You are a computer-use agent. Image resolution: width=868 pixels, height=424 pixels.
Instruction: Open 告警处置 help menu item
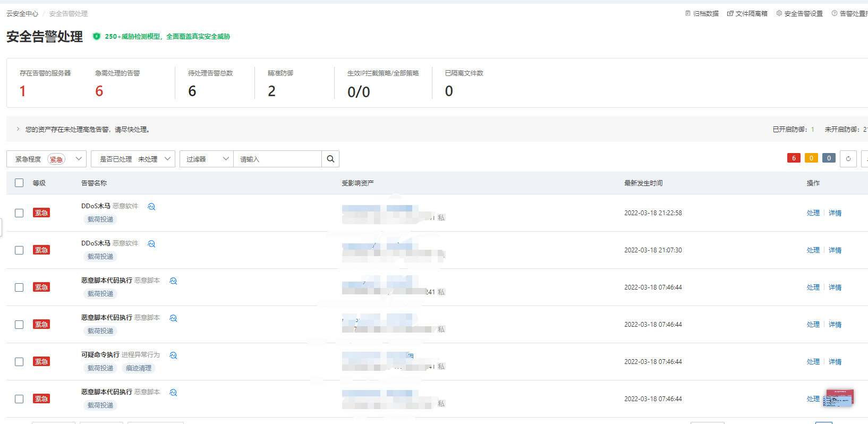tap(852, 13)
